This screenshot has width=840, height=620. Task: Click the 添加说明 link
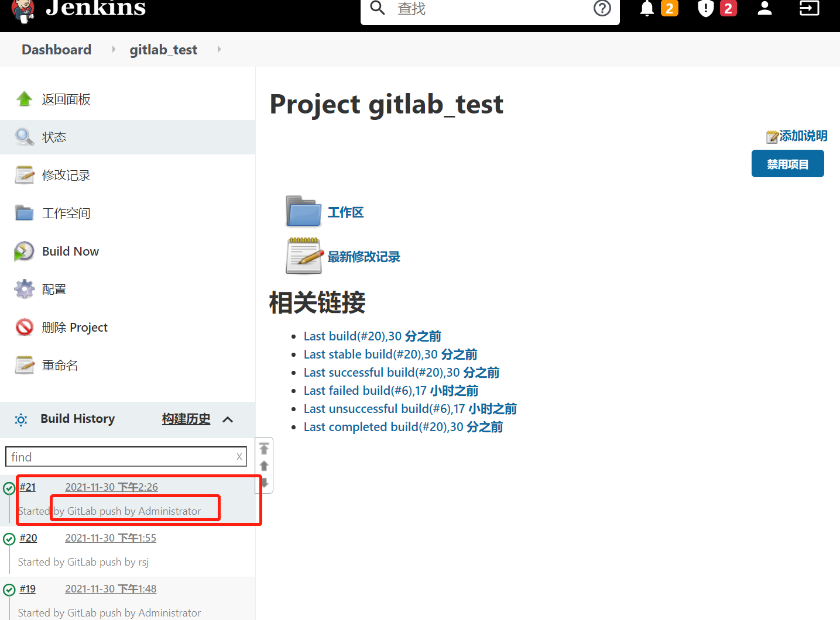coord(803,136)
